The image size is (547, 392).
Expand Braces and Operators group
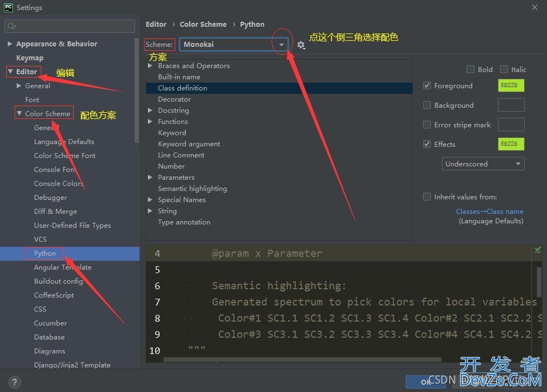(150, 66)
